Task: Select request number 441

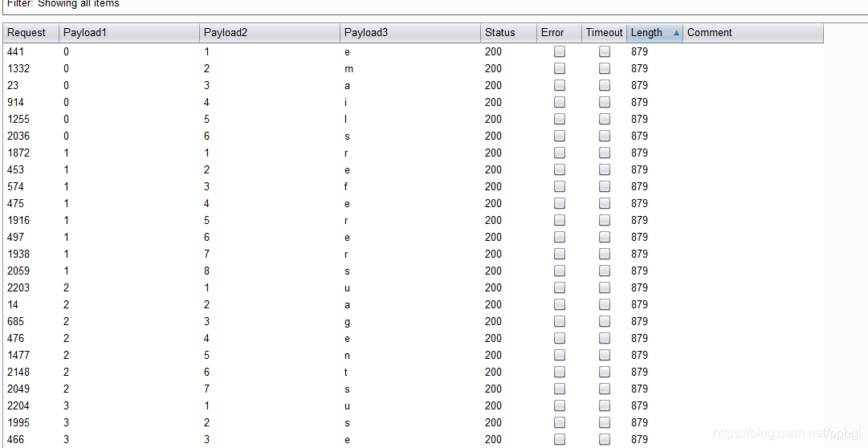Action: click(x=15, y=51)
